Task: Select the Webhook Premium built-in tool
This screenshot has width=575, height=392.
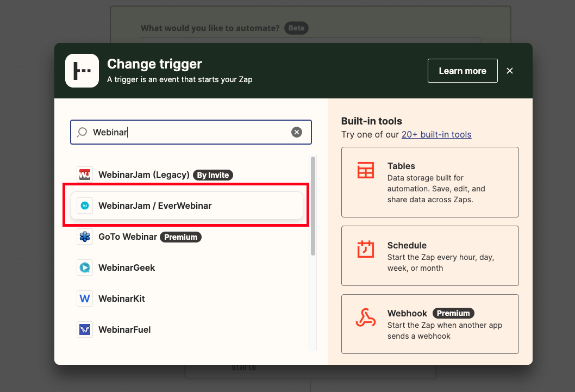Action: click(430, 324)
